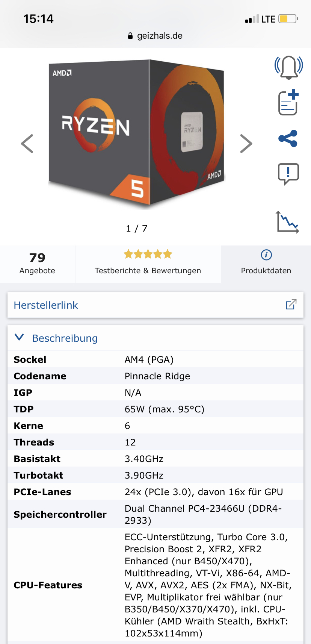Image resolution: width=311 pixels, height=644 pixels.
Task: Add product to wishlist with note-plus icon
Action: pos(288,103)
